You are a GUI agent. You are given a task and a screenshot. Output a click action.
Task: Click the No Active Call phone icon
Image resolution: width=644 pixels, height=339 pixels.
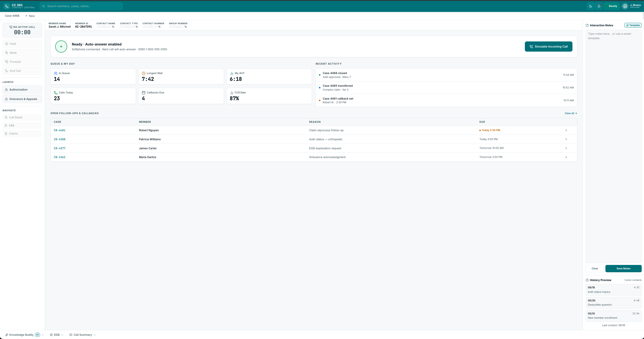click(11, 27)
